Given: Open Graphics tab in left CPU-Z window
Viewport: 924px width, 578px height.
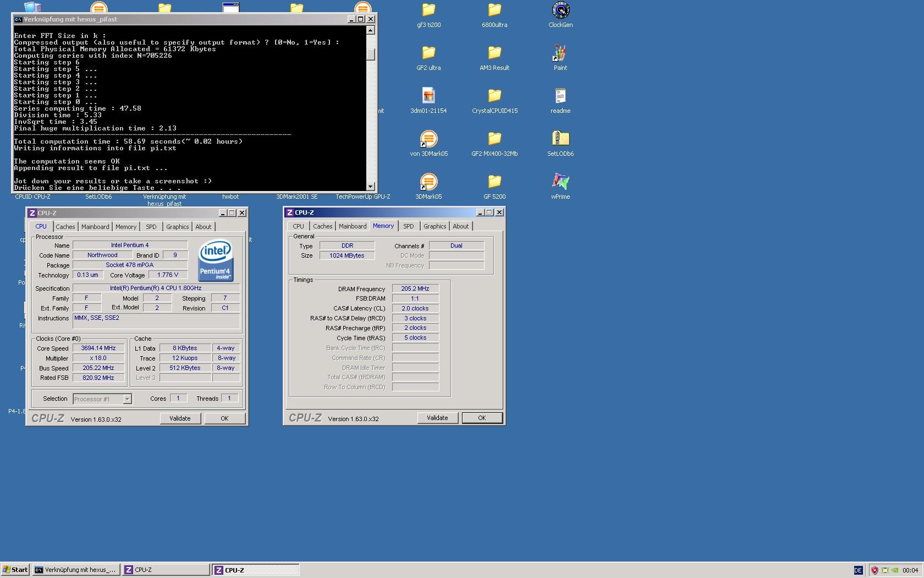Looking at the screenshot, I should 177,227.
